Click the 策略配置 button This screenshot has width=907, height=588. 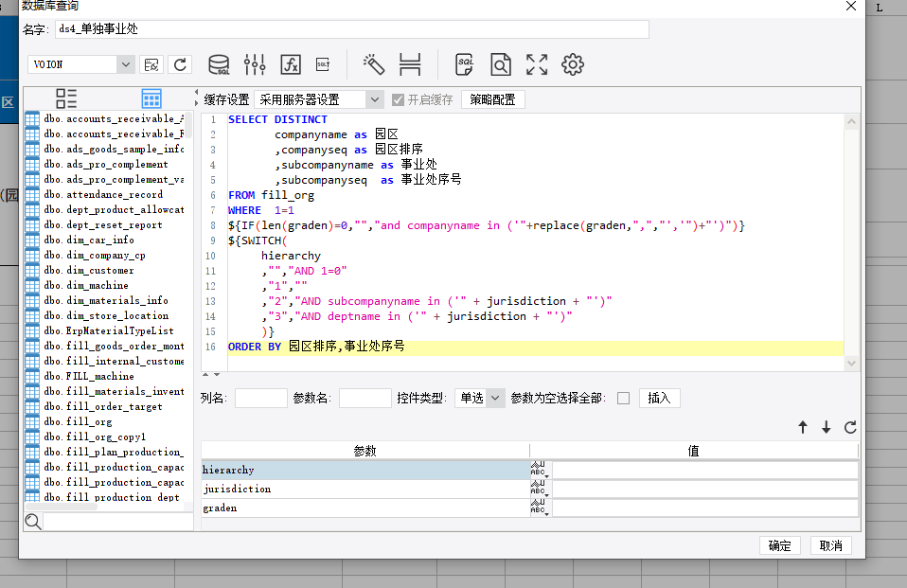coord(493,99)
